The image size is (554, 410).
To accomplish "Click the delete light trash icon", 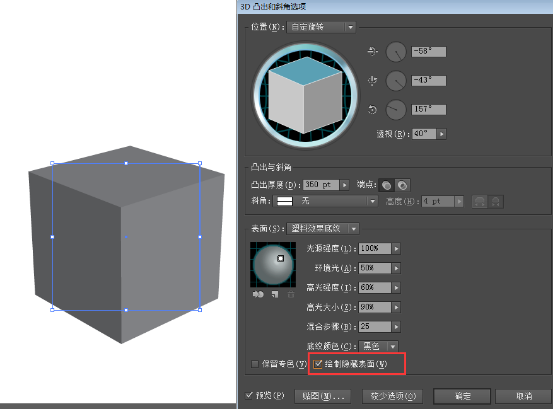I will [291, 294].
